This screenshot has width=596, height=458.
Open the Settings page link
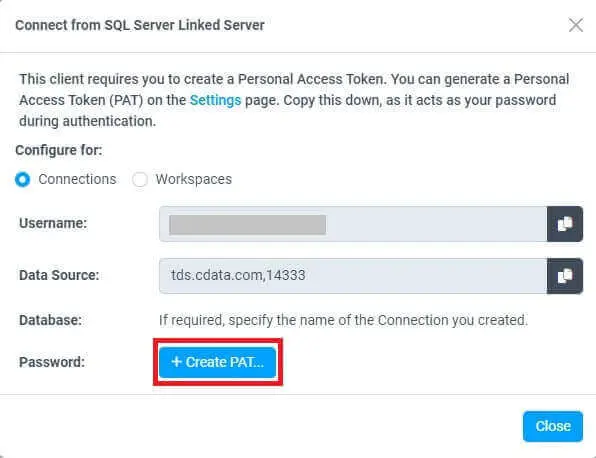pos(215,100)
